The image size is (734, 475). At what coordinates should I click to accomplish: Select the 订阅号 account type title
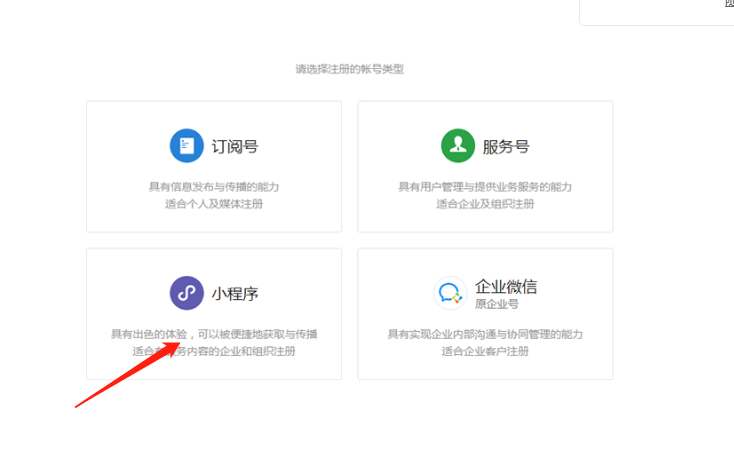pyautogui.click(x=235, y=146)
